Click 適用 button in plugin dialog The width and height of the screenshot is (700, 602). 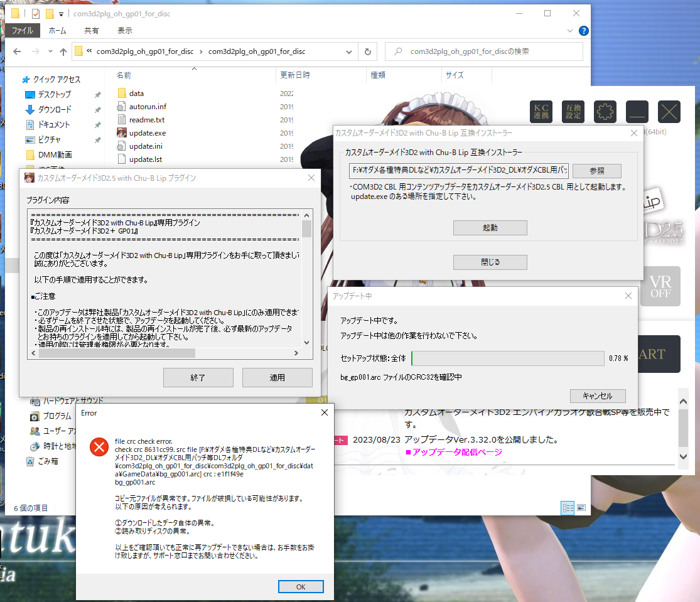pyautogui.click(x=277, y=377)
